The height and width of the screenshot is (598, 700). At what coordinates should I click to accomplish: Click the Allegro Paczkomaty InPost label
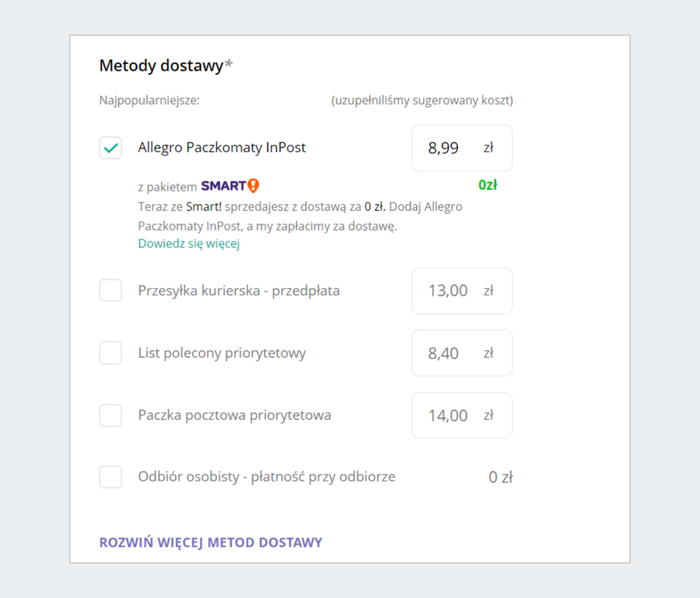click(x=221, y=148)
